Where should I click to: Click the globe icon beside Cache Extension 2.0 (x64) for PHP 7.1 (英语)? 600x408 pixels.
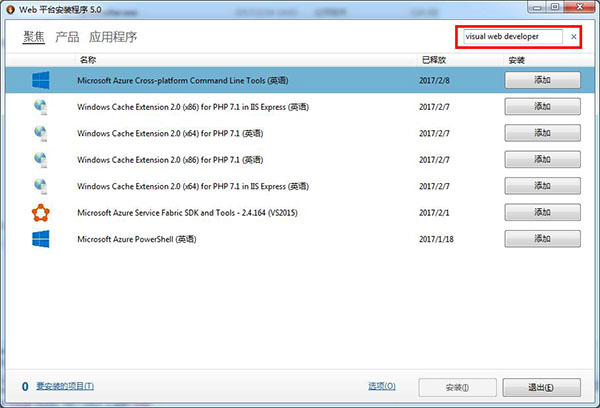coord(41,133)
